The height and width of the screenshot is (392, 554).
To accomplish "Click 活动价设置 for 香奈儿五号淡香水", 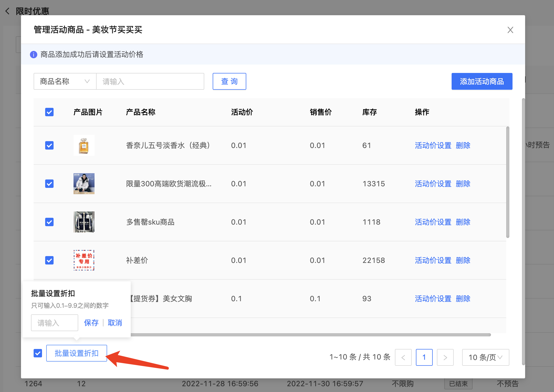I will [433, 145].
